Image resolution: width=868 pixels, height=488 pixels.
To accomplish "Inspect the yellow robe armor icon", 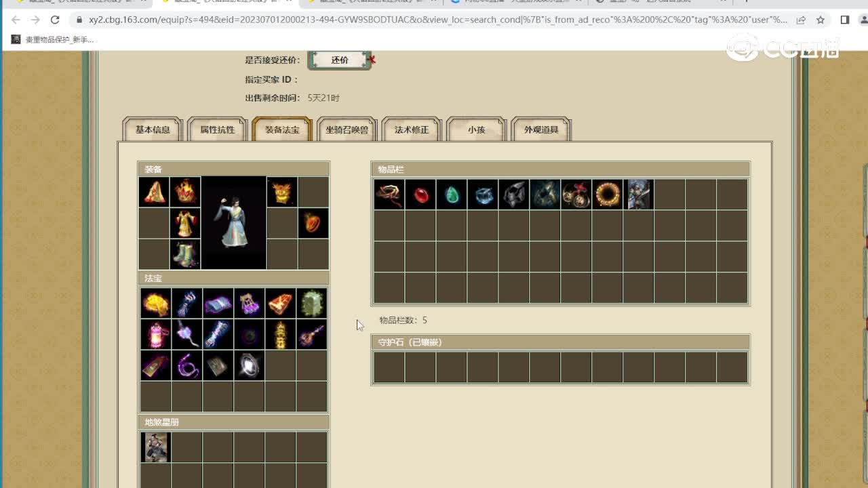I will tap(185, 224).
